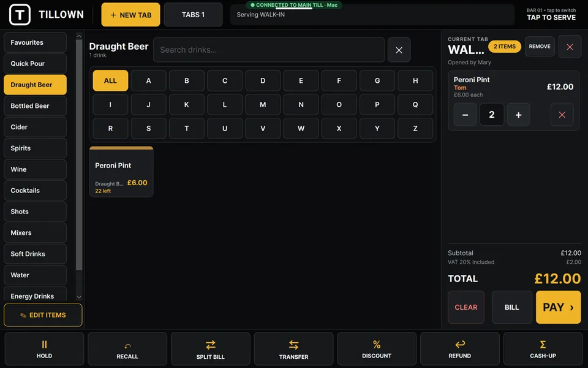Increase Peroni Pint quantity with plus
588x368 pixels.
[x=518, y=115]
